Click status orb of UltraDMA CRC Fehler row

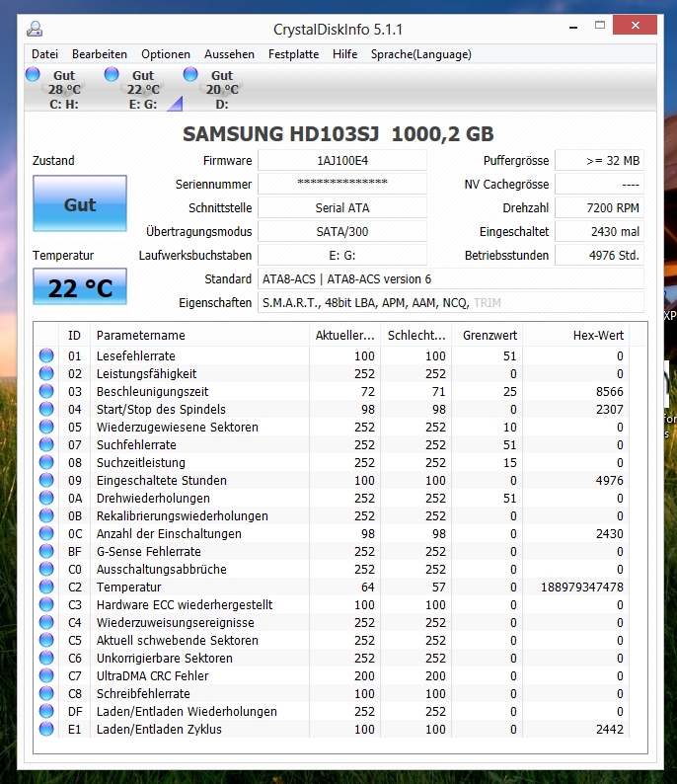click(46, 675)
